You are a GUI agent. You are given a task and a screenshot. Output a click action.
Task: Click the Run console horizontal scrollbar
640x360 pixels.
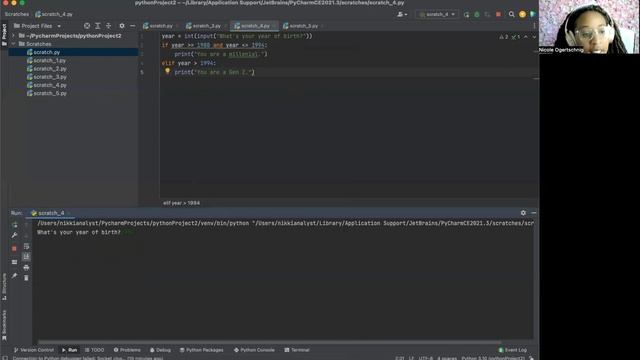(269, 342)
